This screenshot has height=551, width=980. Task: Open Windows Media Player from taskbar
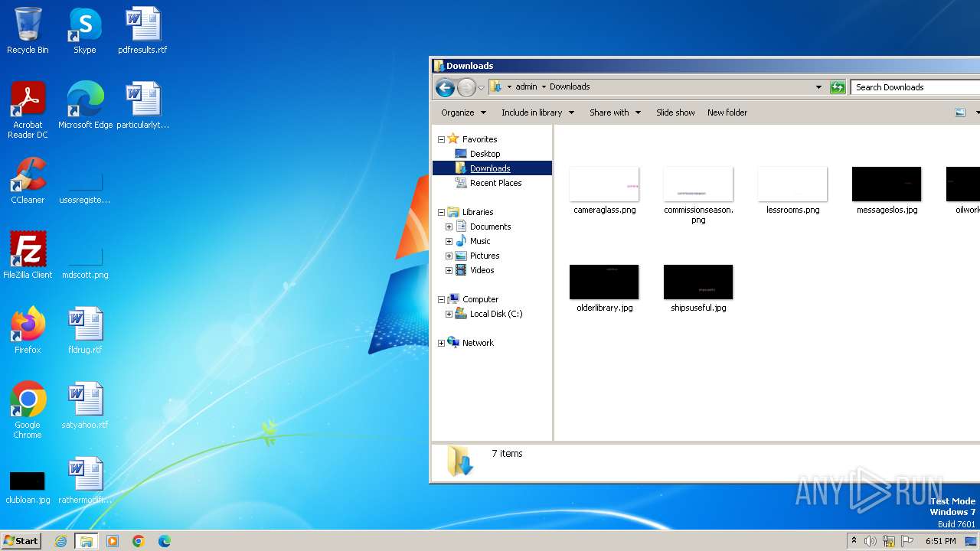pyautogui.click(x=113, y=541)
